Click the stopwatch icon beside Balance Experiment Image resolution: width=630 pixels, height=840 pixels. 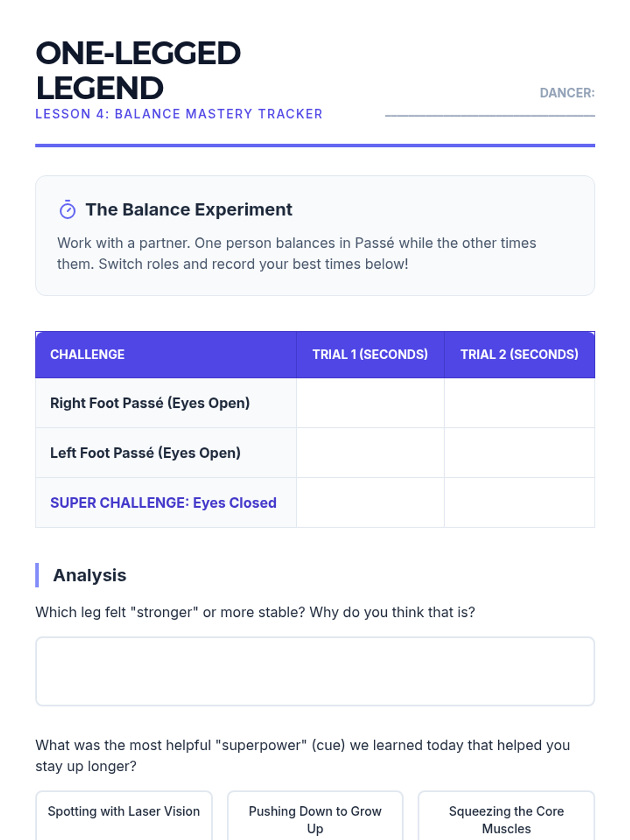tap(67, 209)
